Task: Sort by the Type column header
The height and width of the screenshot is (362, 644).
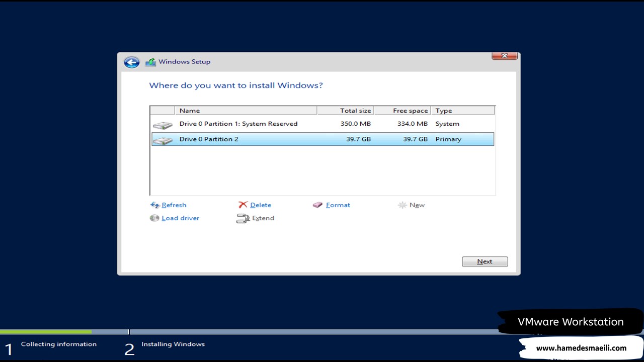Action: pyautogui.click(x=463, y=111)
